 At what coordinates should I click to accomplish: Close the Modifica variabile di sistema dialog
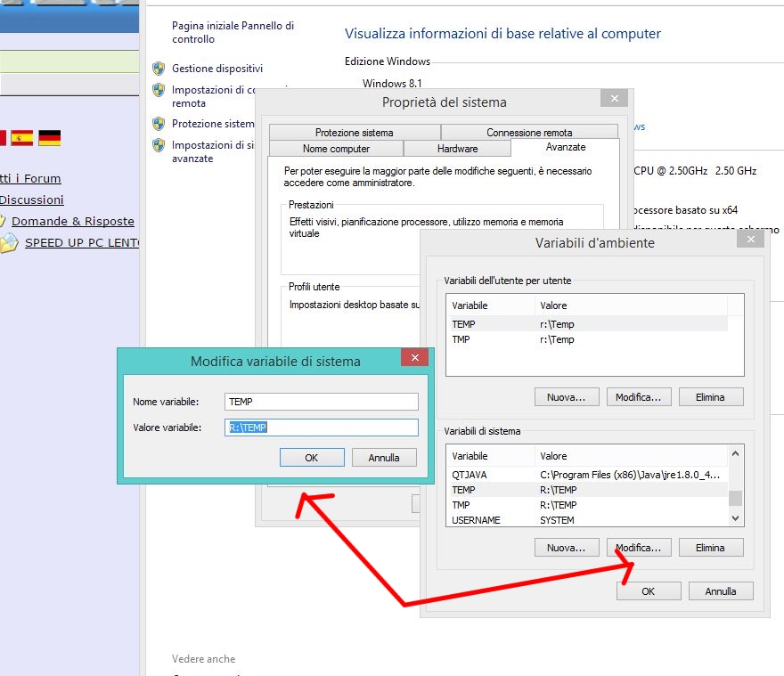[x=414, y=359]
